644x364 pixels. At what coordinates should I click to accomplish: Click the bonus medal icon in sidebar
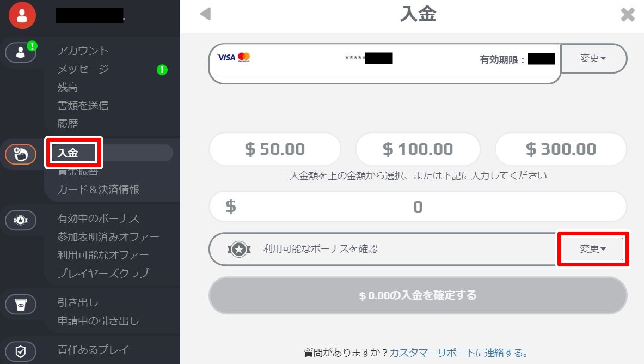pyautogui.click(x=21, y=220)
